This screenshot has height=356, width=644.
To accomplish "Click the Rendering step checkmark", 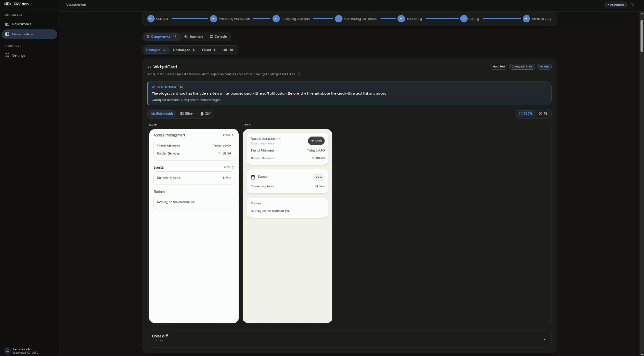I will 401,18.
